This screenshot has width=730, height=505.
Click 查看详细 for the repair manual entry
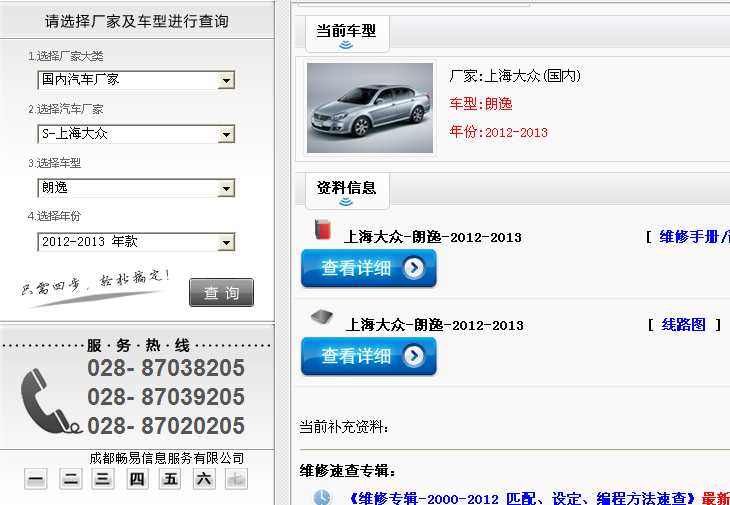369,268
